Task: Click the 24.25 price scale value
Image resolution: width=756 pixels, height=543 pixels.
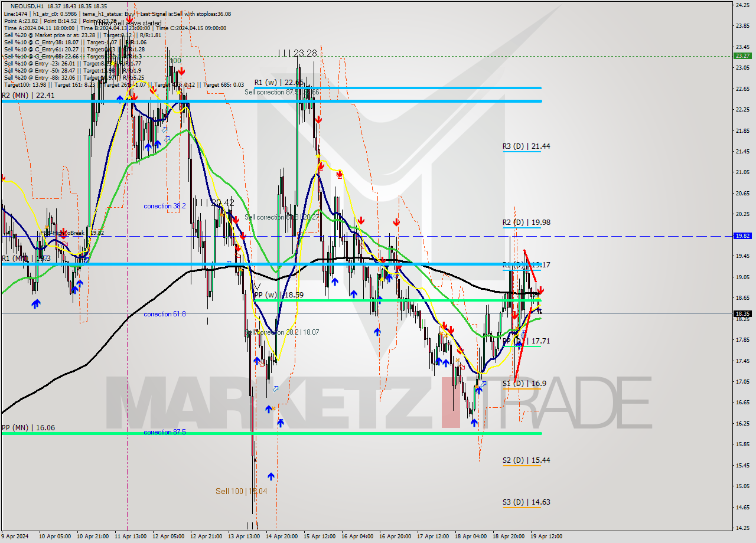Action: click(742, 5)
